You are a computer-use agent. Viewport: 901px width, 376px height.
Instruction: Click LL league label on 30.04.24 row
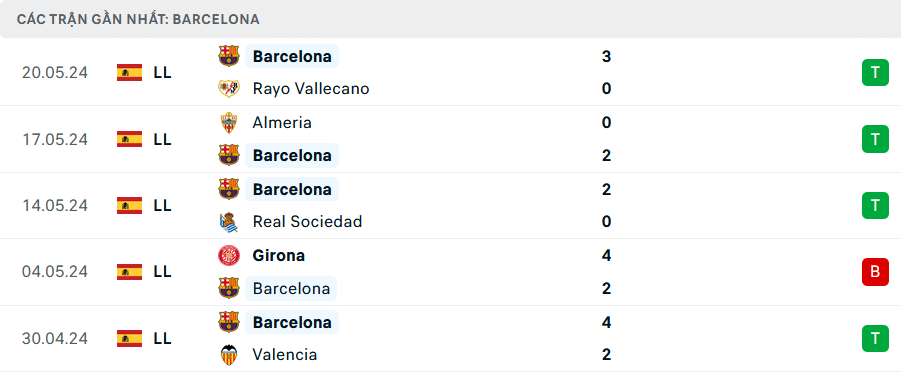[x=163, y=339]
